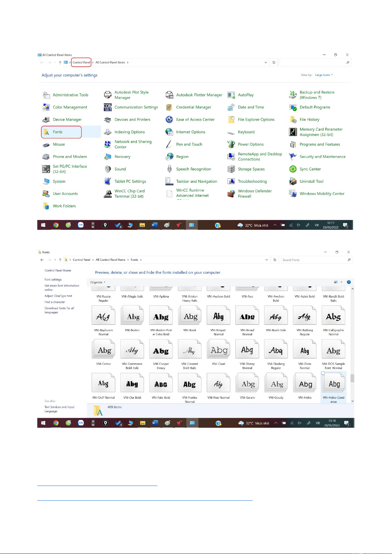Open the Network and Sharing Center
392x554 pixels.
[x=133, y=144]
